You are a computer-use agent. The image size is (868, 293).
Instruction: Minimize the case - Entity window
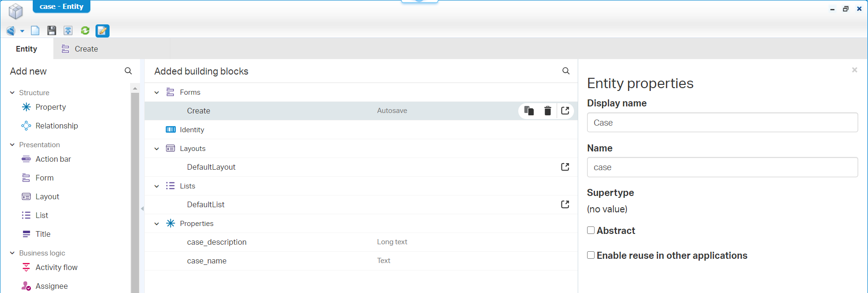(x=832, y=9)
